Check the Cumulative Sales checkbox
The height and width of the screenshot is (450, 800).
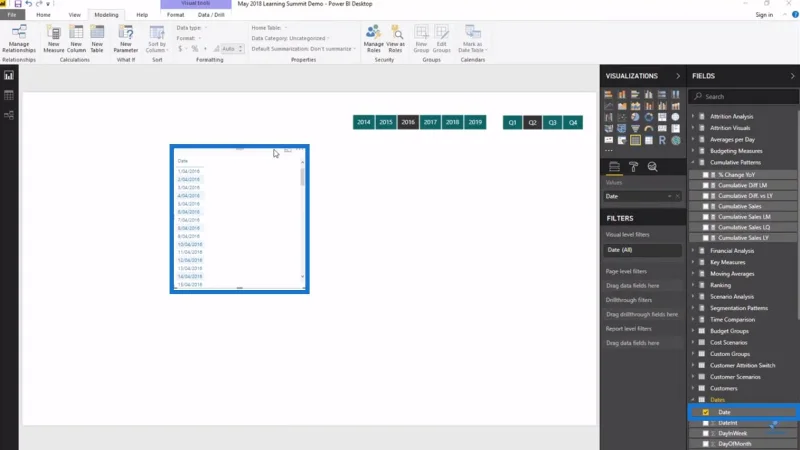pos(706,206)
